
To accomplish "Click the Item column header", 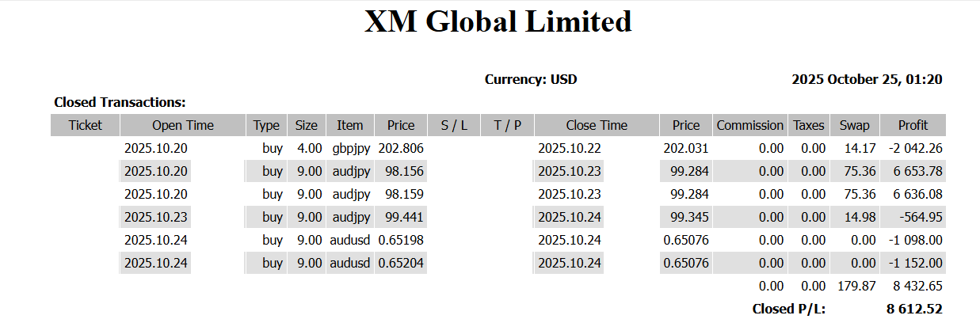I will coord(349,125).
